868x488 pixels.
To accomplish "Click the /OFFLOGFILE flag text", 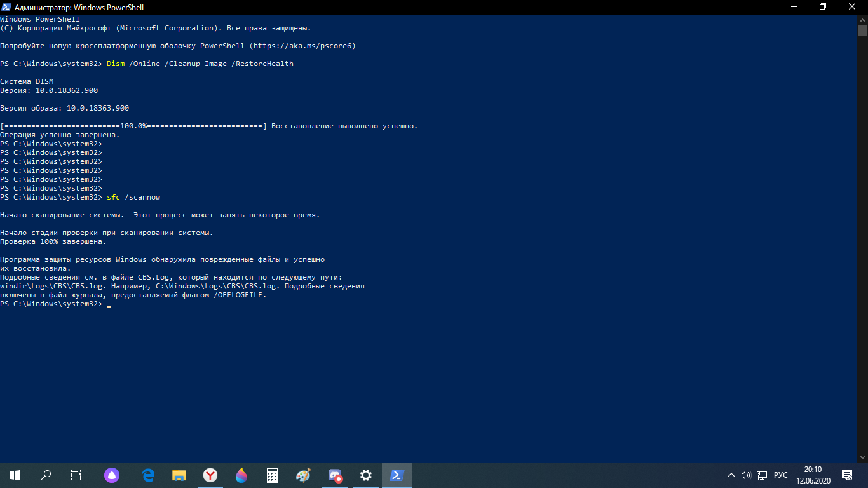I will 238,295.
